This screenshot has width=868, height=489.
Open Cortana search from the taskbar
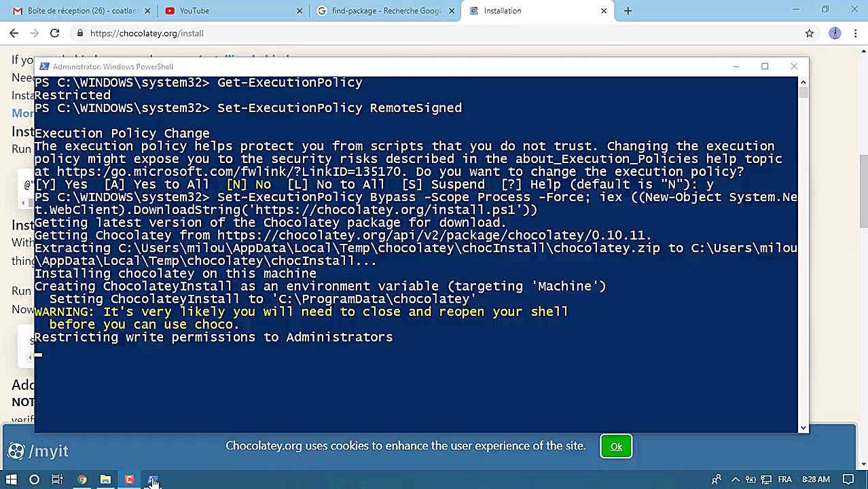(x=34, y=480)
